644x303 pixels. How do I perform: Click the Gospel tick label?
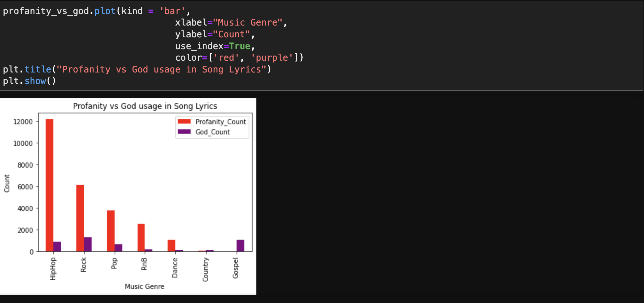pos(236,269)
